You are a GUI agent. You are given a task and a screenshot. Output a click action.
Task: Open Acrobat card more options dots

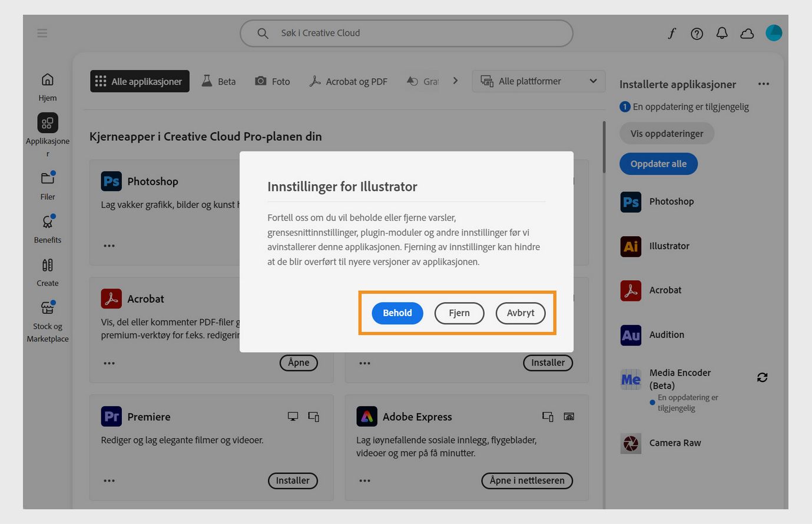[109, 363]
